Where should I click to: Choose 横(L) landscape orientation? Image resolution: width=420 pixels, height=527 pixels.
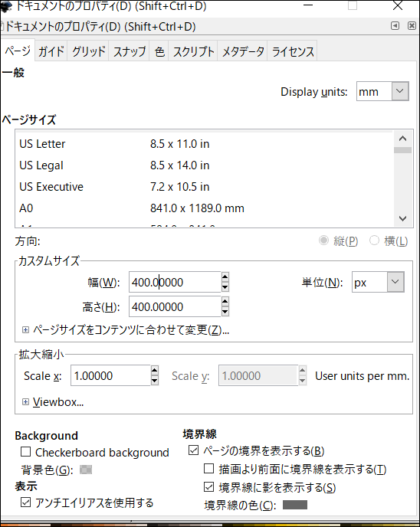[389, 241]
